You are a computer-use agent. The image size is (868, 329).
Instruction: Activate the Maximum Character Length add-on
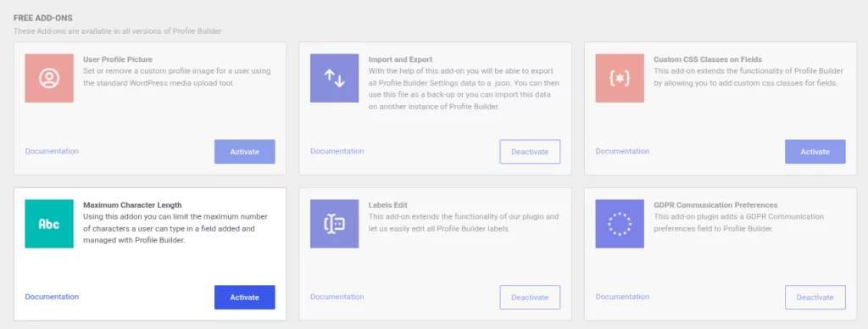click(245, 298)
